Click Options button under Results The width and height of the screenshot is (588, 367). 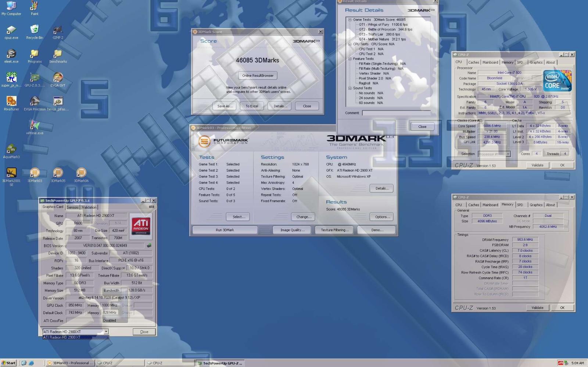tap(382, 217)
